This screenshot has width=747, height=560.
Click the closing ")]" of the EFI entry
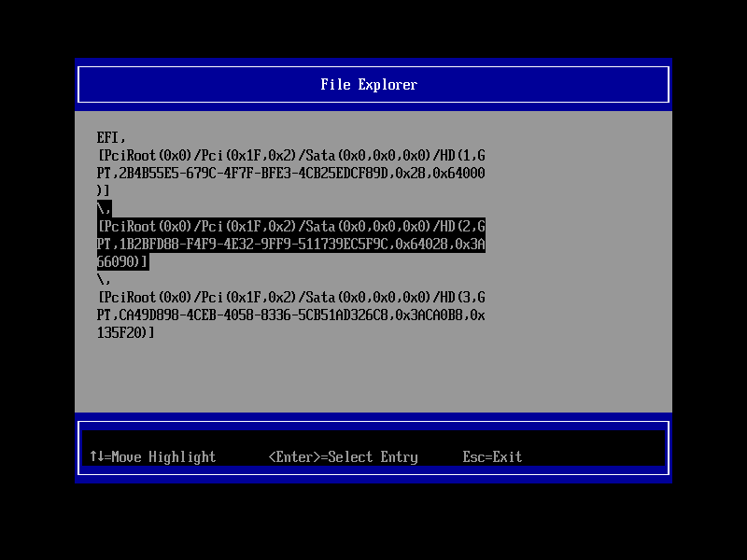click(104, 190)
